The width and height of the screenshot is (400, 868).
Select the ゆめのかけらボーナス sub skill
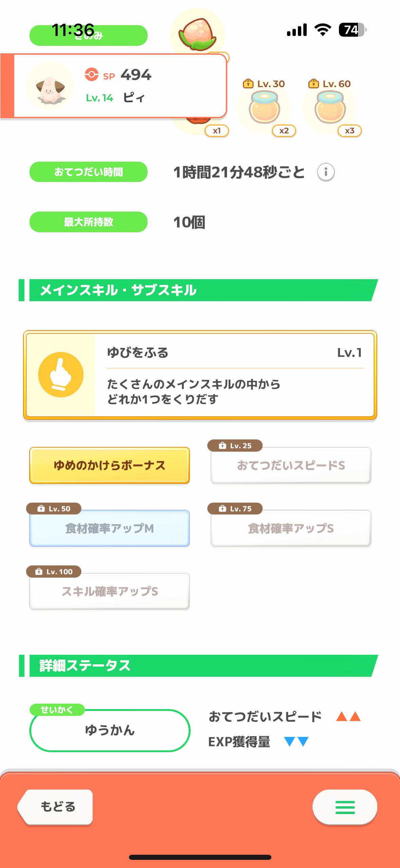110,465
